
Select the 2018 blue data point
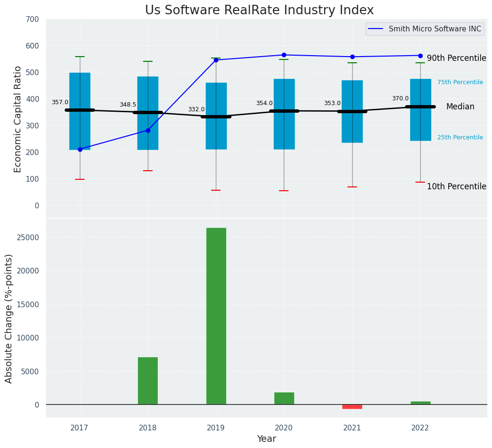148,130
